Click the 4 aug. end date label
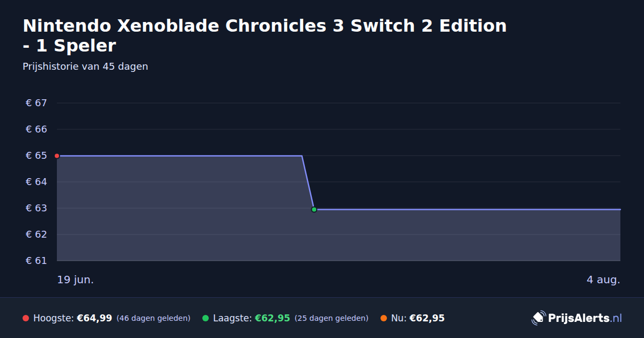The width and height of the screenshot is (644, 338). (x=603, y=280)
